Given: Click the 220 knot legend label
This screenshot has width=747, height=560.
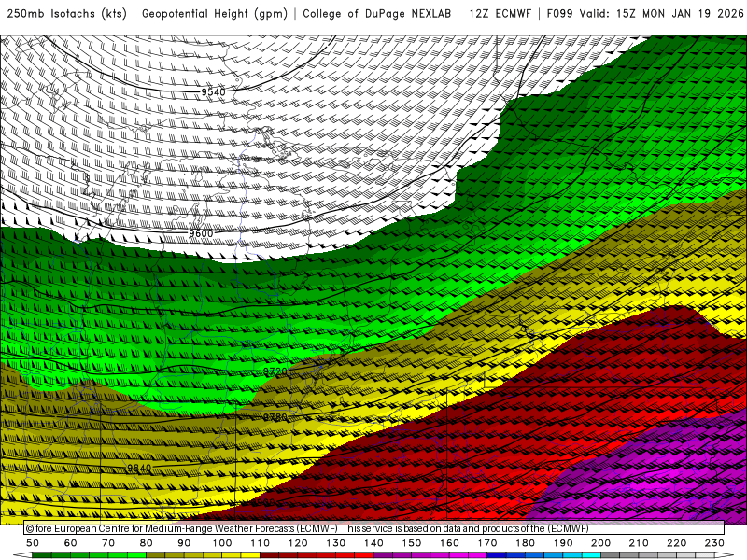Looking at the screenshot, I should point(676,543).
